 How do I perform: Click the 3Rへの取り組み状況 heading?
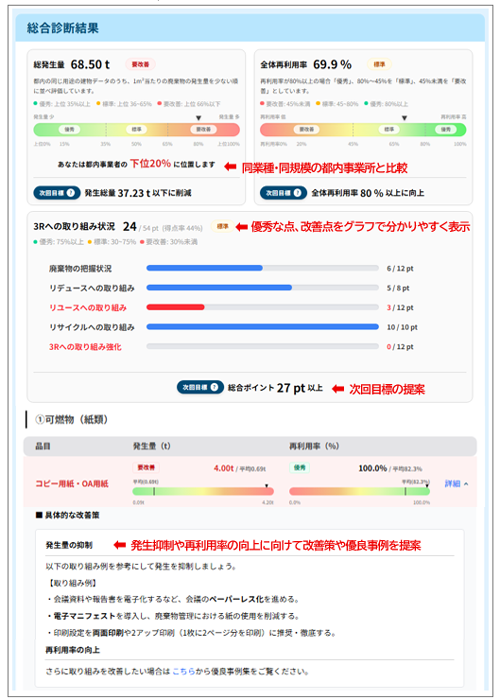click(74, 226)
